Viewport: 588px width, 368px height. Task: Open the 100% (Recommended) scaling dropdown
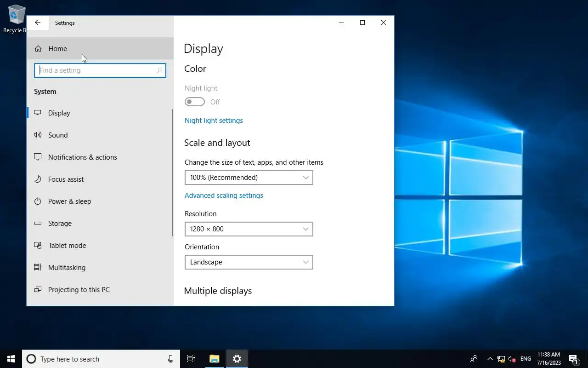(249, 178)
